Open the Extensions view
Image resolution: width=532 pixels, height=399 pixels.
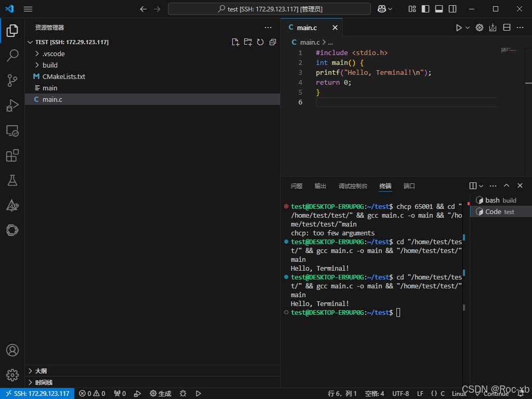pyautogui.click(x=12, y=155)
